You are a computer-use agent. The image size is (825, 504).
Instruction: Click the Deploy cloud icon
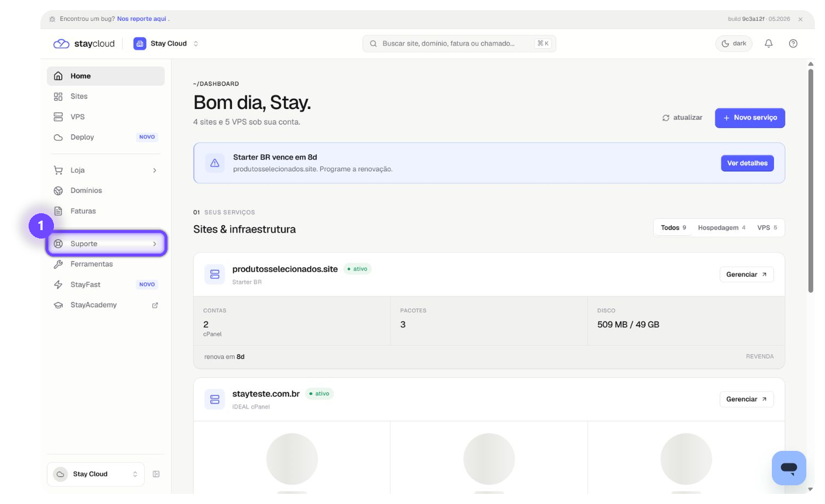[58, 138]
